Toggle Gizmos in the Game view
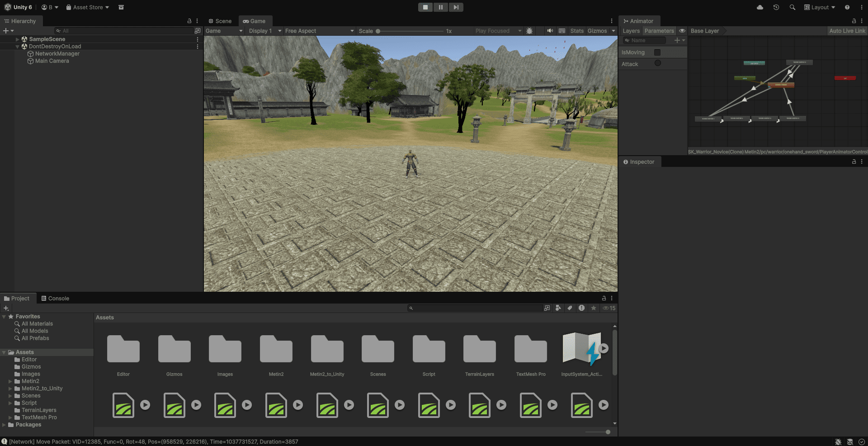 597,31
